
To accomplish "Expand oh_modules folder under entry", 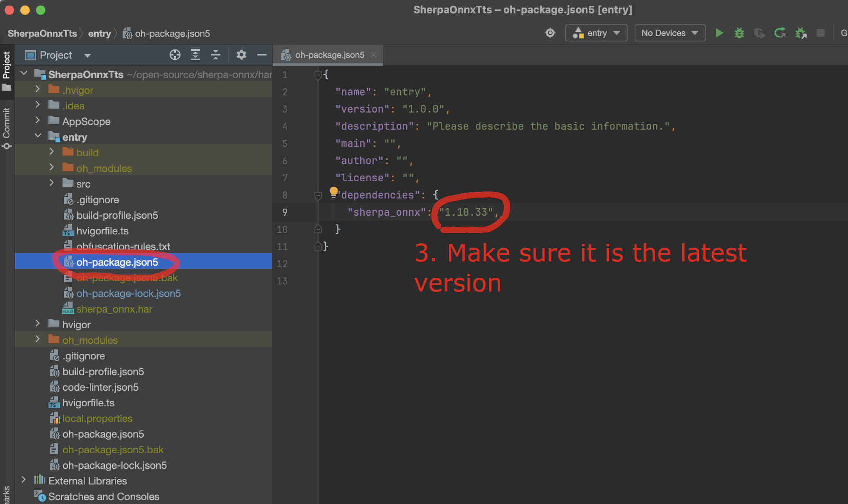I will pos(52,167).
